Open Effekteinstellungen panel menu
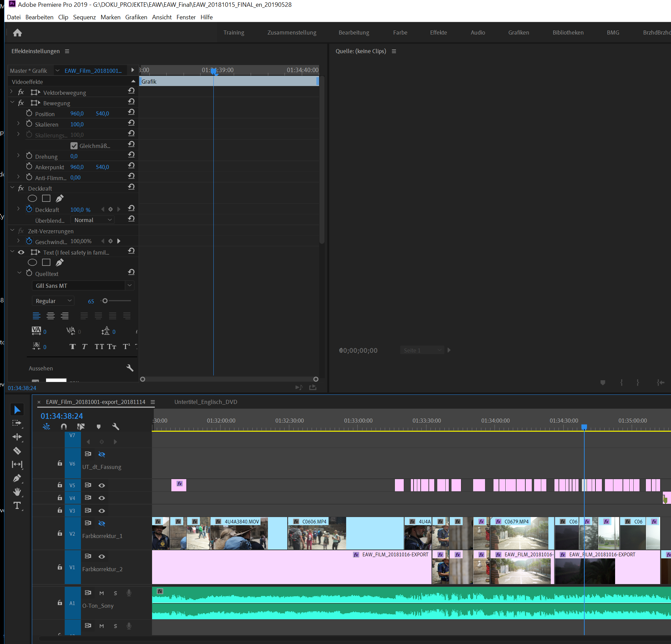Image resolution: width=671 pixels, height=644 pixels. pos(67,51)
